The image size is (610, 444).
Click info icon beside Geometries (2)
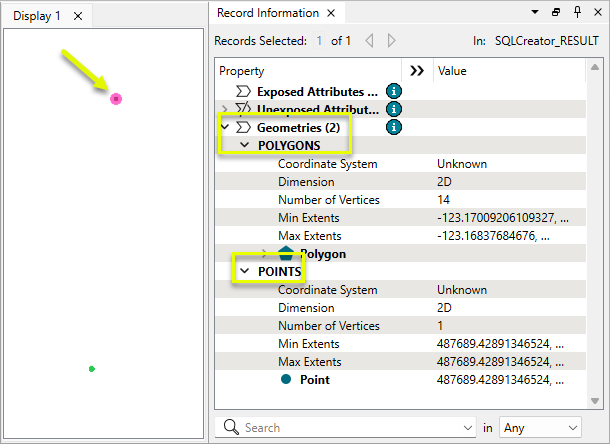pos(394,127)
